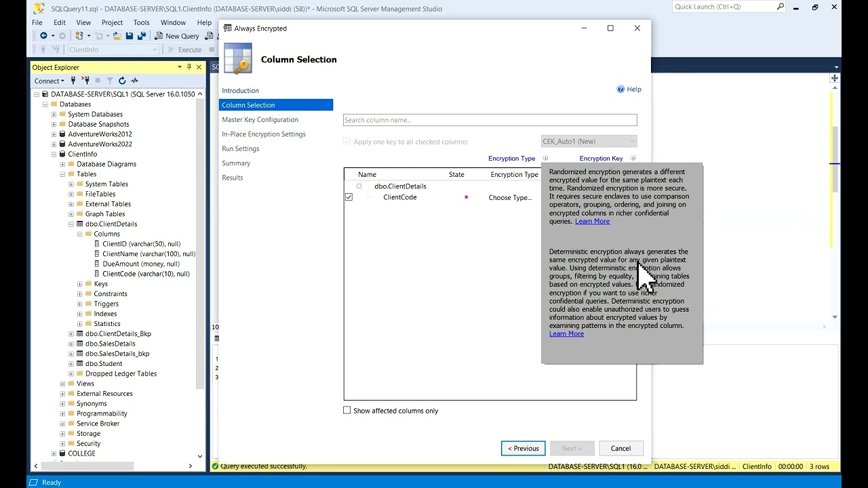Screen dimensions: 868x488
Task: Click Disconnect icon with red X
Action: (x=86, y=81)
